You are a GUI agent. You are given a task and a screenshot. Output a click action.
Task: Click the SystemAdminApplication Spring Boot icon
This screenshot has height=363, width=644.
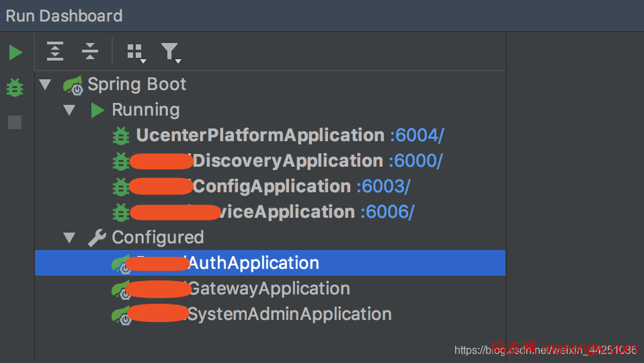pos(121,315)
